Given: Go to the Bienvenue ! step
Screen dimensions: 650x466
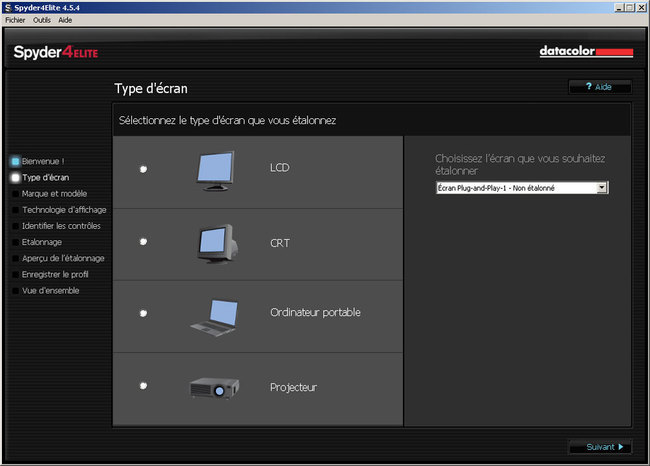Looking at the screenshot, I should pos(38,161).
